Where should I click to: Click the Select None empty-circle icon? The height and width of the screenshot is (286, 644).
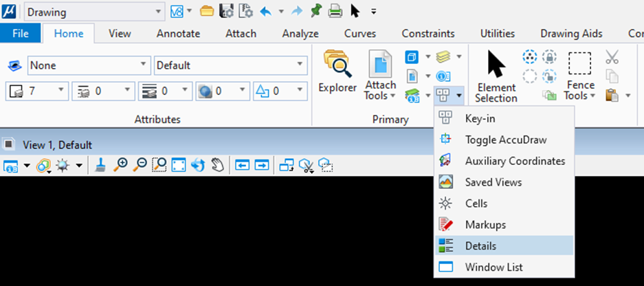pyautogui.click(x=530, y=76)
